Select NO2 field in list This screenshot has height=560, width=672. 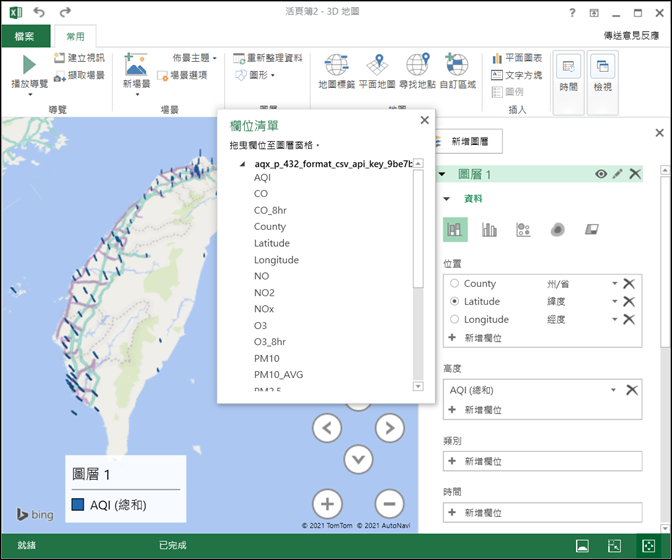pos(264,293)
